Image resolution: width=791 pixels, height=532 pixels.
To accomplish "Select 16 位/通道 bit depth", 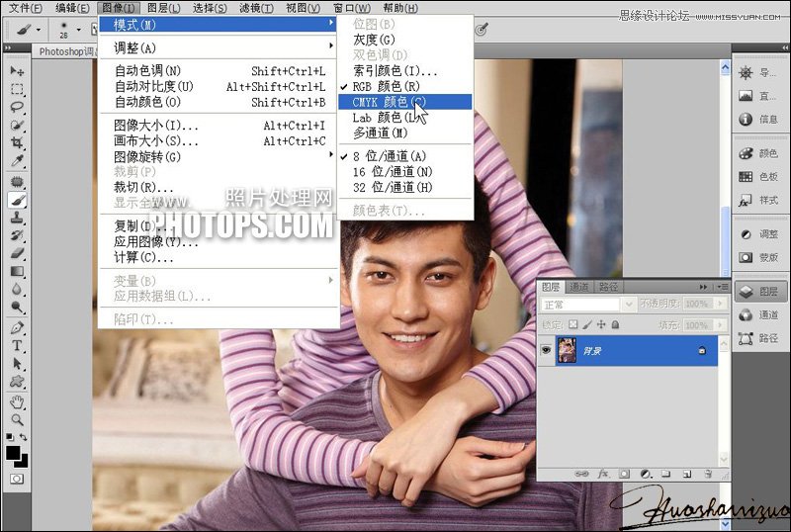I will click(405, 172).
